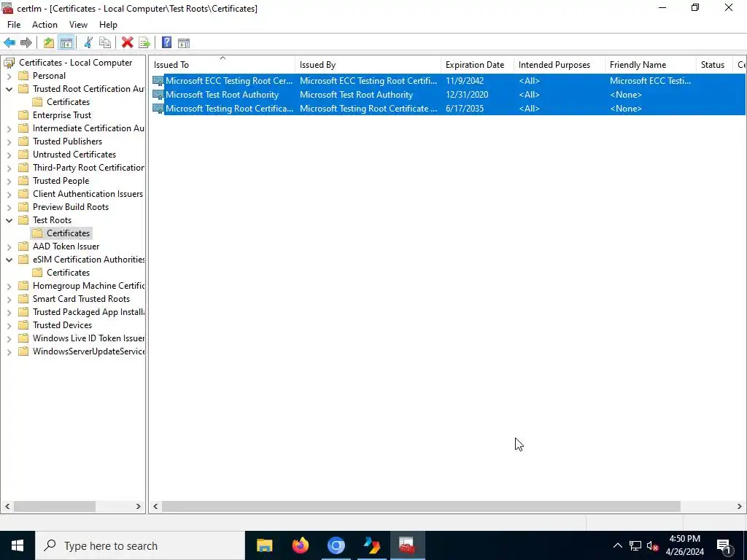
Task: Click the Export List toolbar icon
Action: coord(144,43)
